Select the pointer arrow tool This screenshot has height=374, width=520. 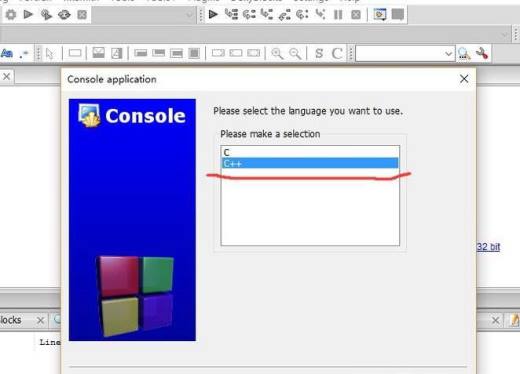(x=50, y=53)
